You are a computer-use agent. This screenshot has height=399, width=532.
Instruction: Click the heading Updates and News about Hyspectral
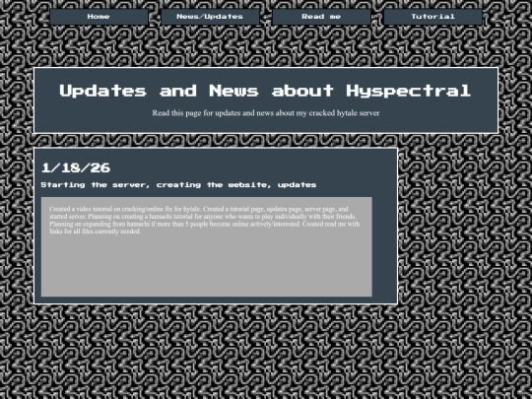(265, 91)
